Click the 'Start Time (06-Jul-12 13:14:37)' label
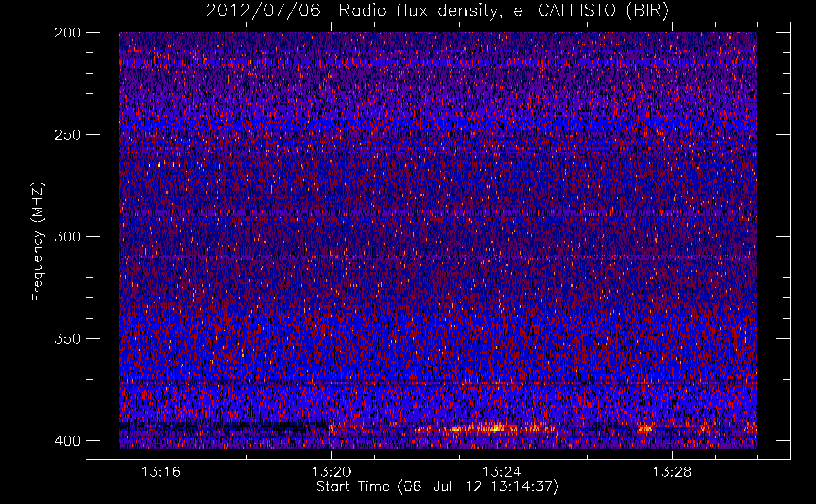Screen dimensions: 816x504 437,487
